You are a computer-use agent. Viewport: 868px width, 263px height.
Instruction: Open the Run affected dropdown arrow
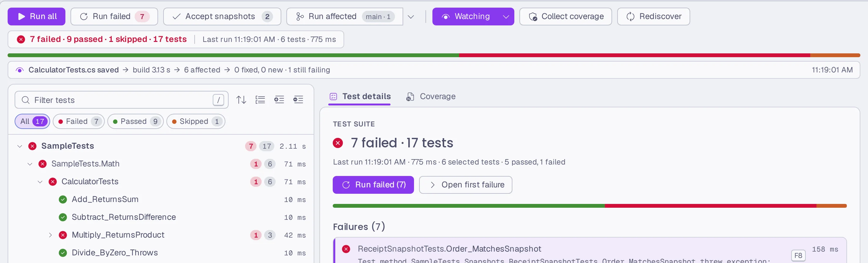click(411, 17)
